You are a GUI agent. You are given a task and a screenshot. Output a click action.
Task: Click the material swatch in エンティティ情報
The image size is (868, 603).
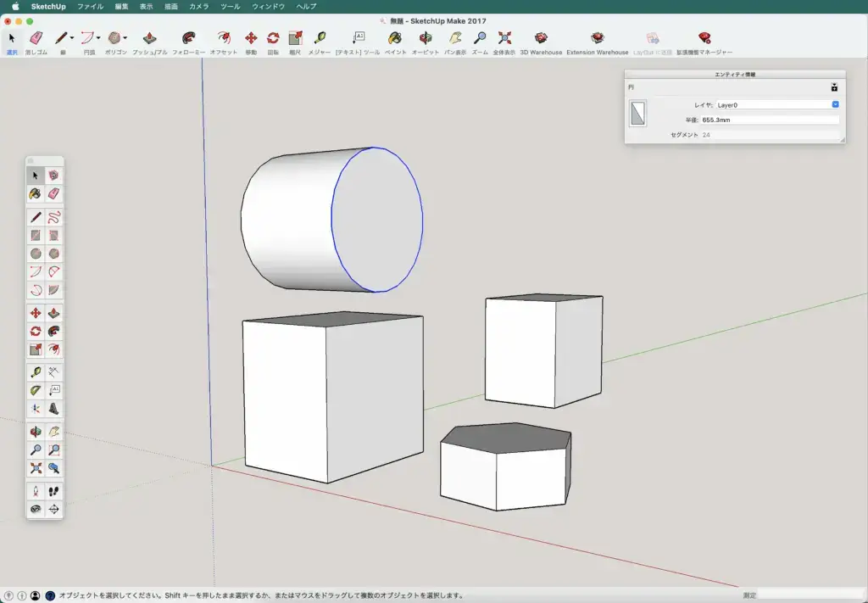tap(637, 113)
